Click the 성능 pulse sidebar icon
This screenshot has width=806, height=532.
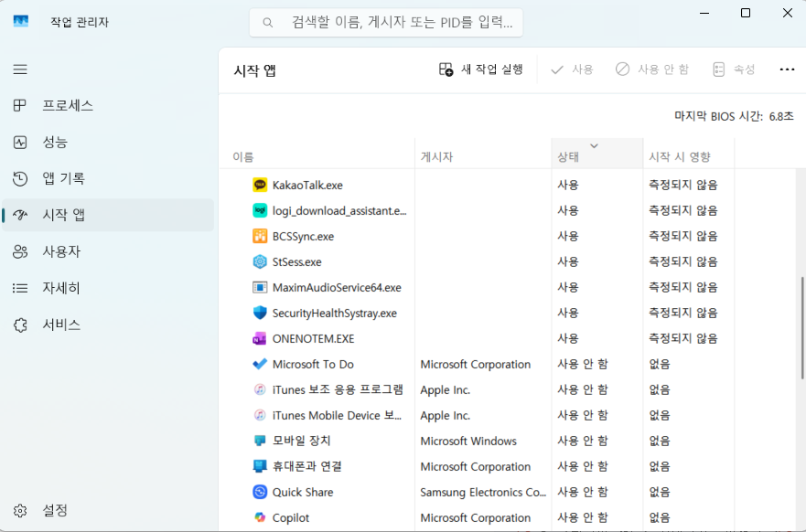click(20, 143)
